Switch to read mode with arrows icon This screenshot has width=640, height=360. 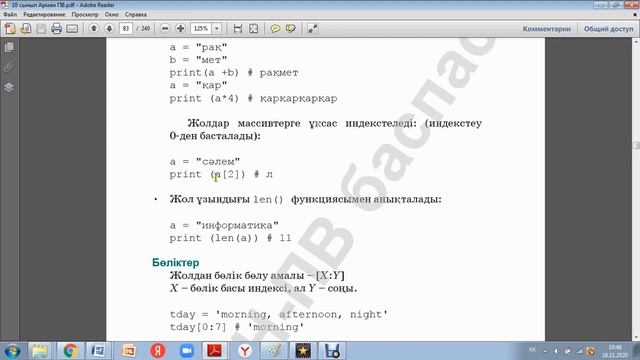point(313,29)
